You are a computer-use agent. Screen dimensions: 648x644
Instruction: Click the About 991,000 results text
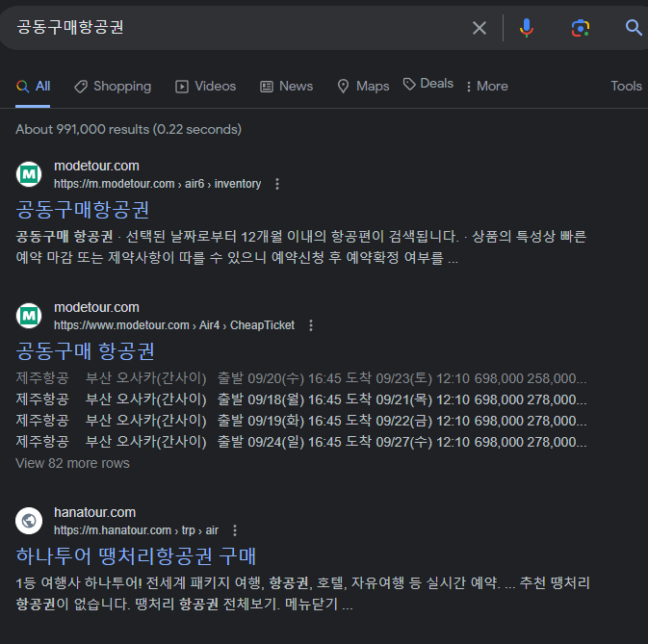[128, 130]
